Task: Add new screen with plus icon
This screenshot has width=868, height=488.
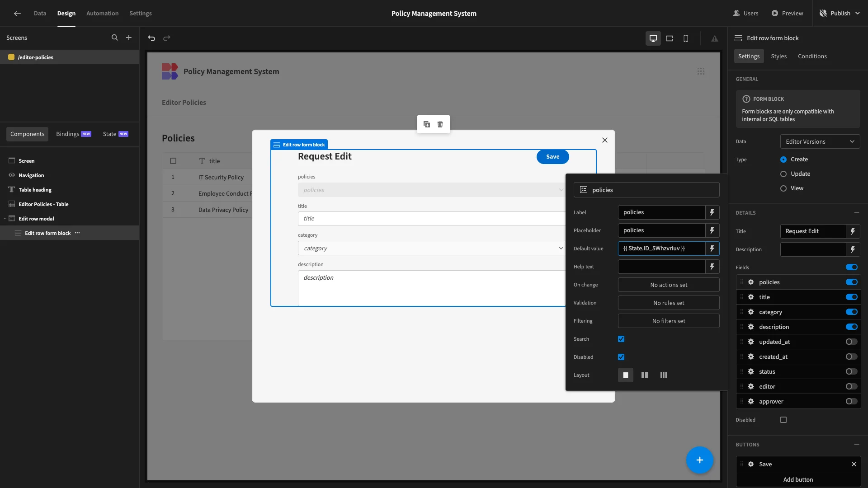Action: click(129, 38)
